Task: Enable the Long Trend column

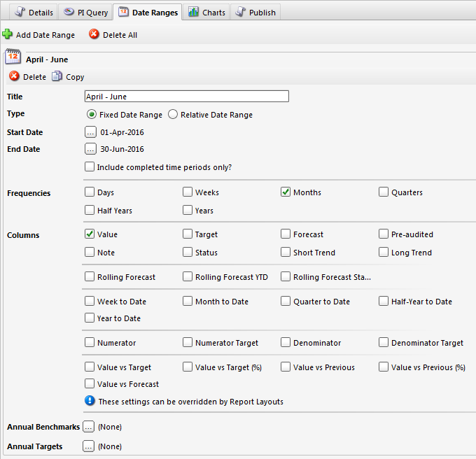Action: coord(384,252)
